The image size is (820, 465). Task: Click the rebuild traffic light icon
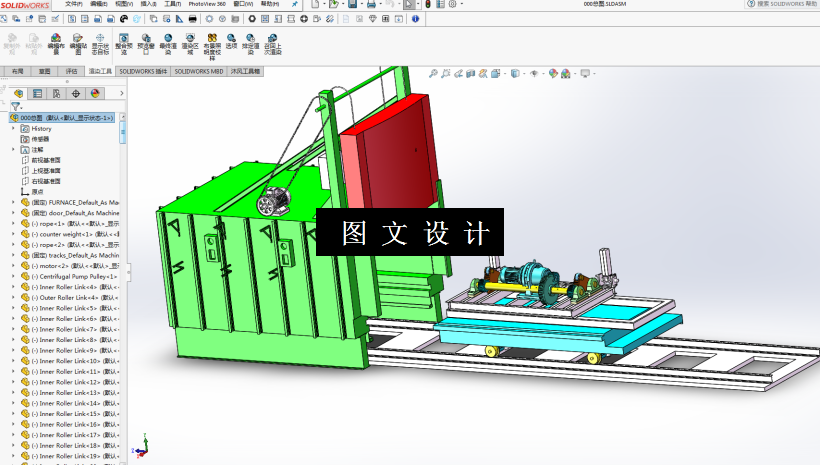428,4
